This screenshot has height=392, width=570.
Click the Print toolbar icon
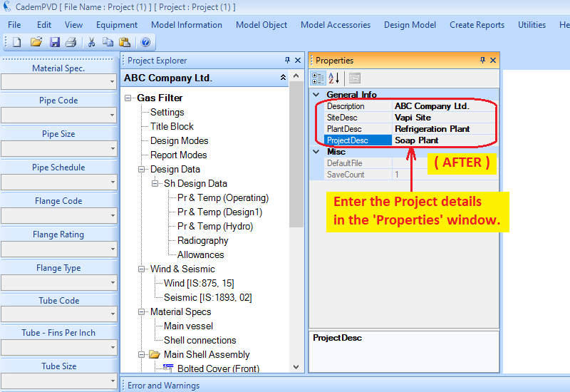click(71, 42)
